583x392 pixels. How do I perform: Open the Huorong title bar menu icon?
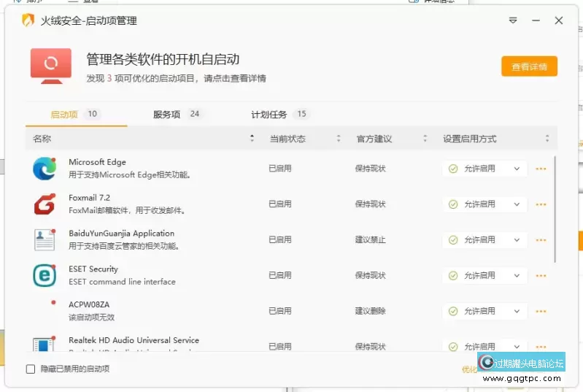[513, 20]
